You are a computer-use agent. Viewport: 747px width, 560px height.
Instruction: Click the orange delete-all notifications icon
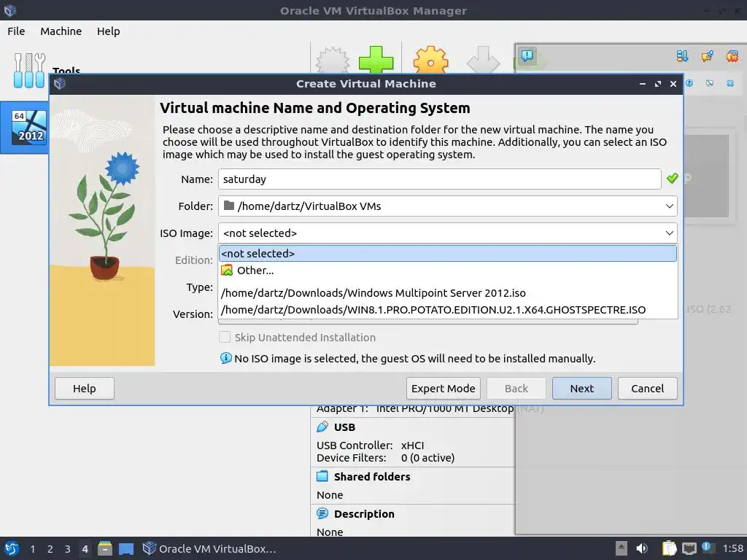click(x=732, y=56)
